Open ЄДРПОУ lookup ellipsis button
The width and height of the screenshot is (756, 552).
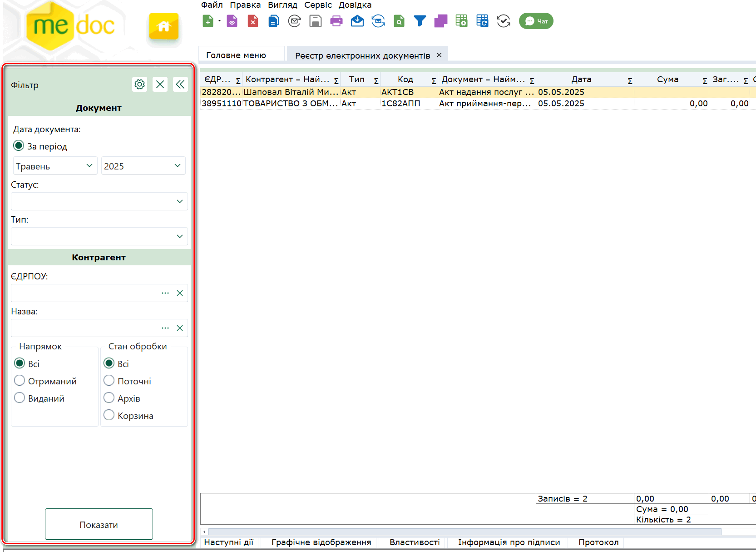pos(165,293)
